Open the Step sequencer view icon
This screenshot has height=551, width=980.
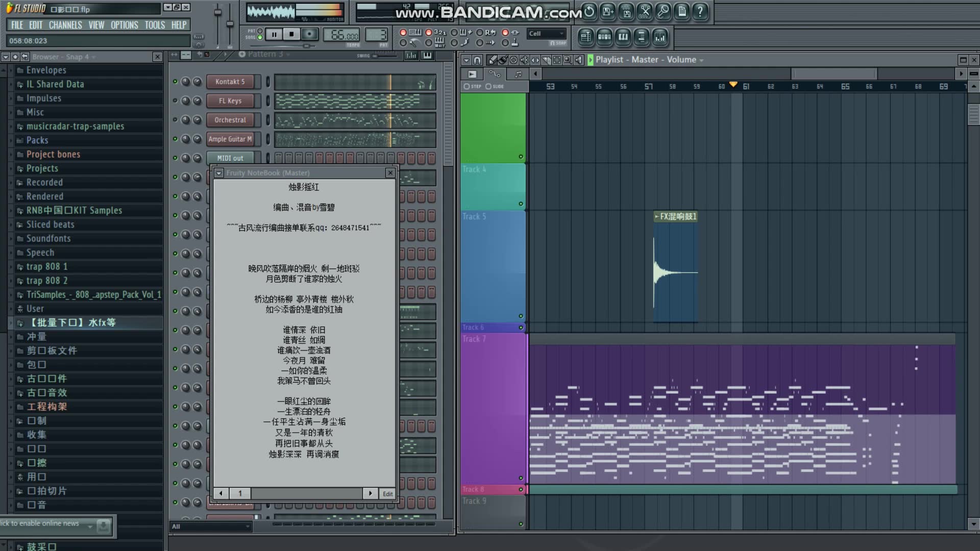(x=604, y=37)
